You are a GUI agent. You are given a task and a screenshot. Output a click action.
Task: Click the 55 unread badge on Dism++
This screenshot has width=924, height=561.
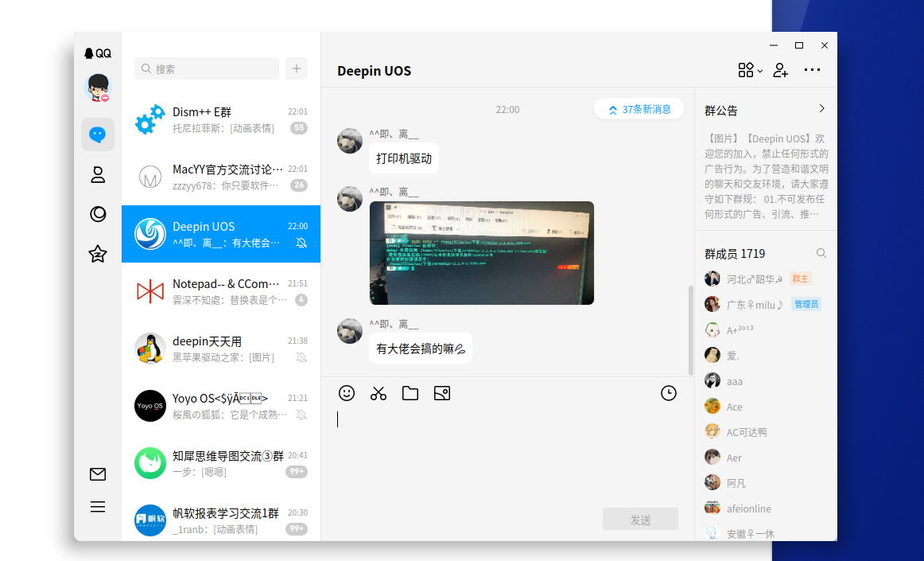tap(299, 128)
